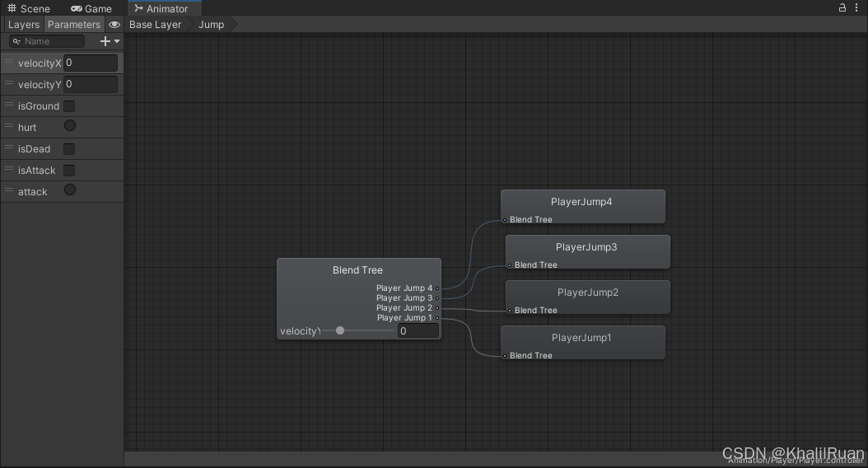Click the isDead parameter label
The height and width of the screenshot is (468, 868).
pos(34,149)
